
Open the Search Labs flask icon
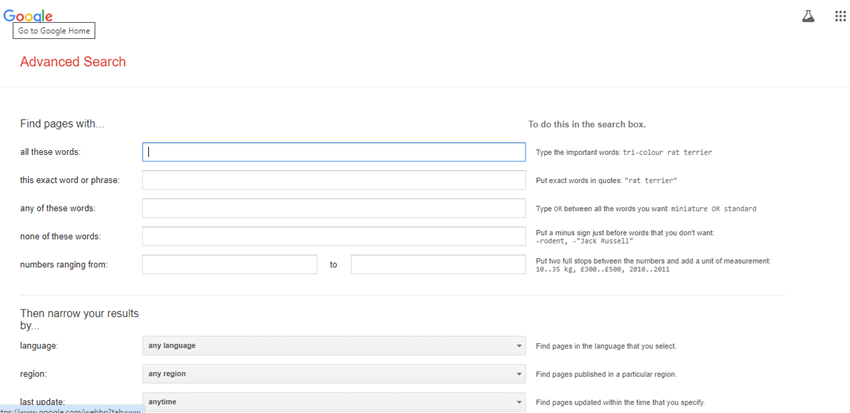[808, 16]
